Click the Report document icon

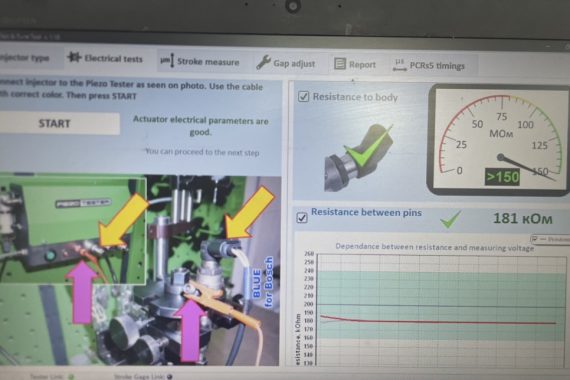coord(340,64)
